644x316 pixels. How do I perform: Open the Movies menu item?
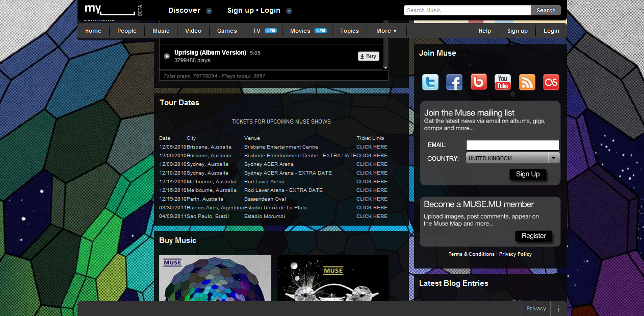[x=308, y=31]
